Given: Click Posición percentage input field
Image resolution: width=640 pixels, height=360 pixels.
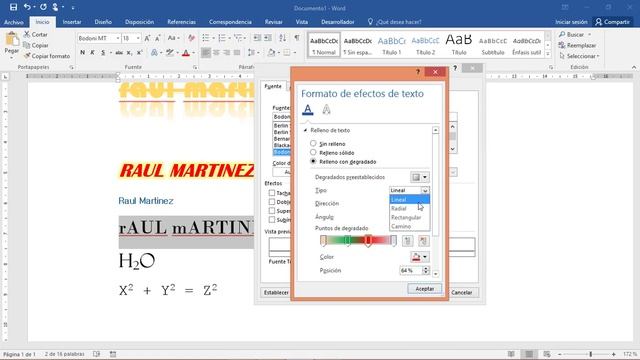Looking at the screenshot, I should [410, 271].
